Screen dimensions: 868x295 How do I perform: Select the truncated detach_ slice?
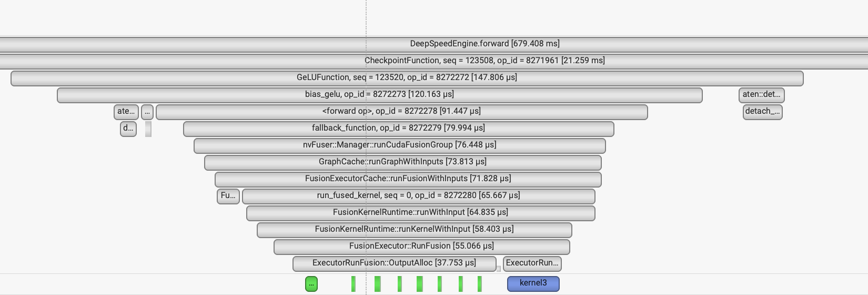762,112
